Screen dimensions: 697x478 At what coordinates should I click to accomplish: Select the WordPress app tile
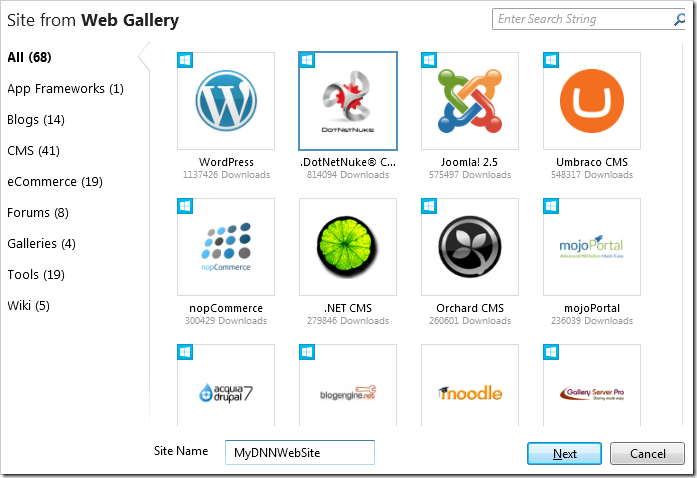click(226, 101)
